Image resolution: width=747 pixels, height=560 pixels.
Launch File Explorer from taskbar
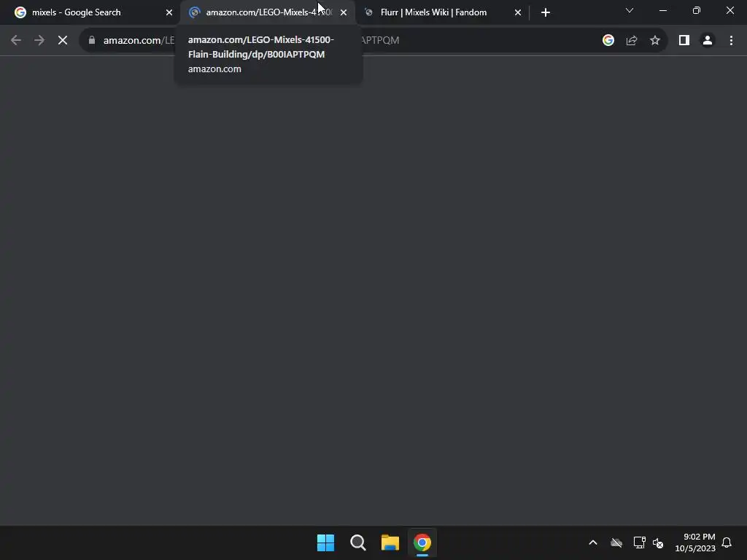390,542
